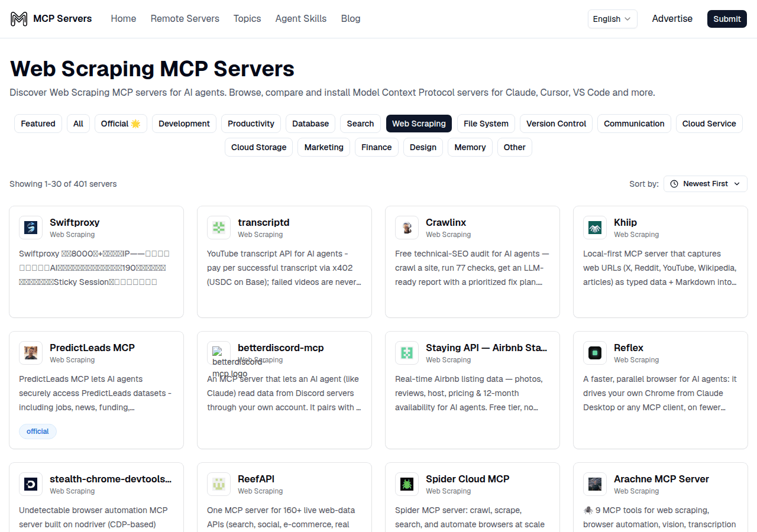Click the official tag on PredictLeads card
Screen dimensions: 757x532
tap(38, 432)
